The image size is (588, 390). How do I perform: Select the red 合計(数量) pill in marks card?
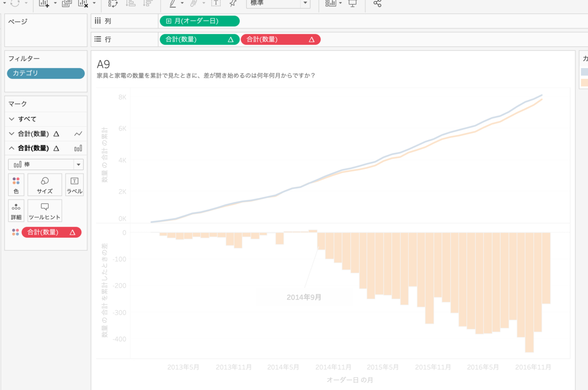51,232
